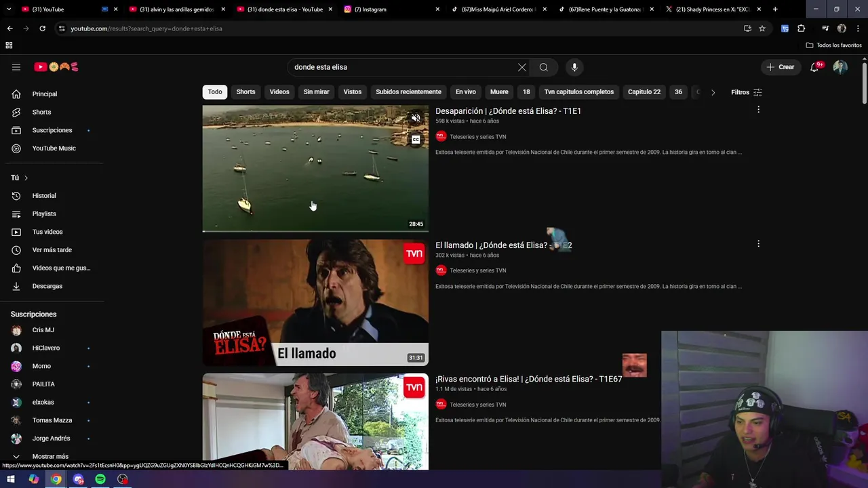This screenshot has width=868, height=488.
Task: Click the search magnifier button
Action: (x=543, y=67)
